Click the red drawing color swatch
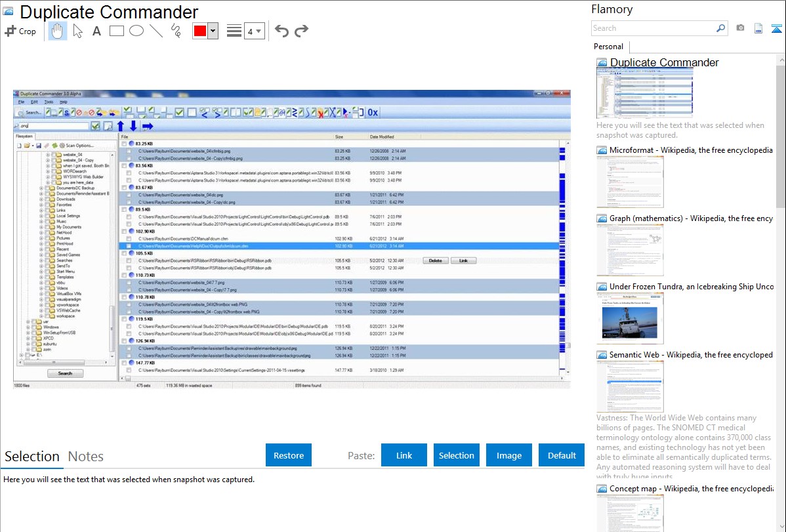 (200, 31)
